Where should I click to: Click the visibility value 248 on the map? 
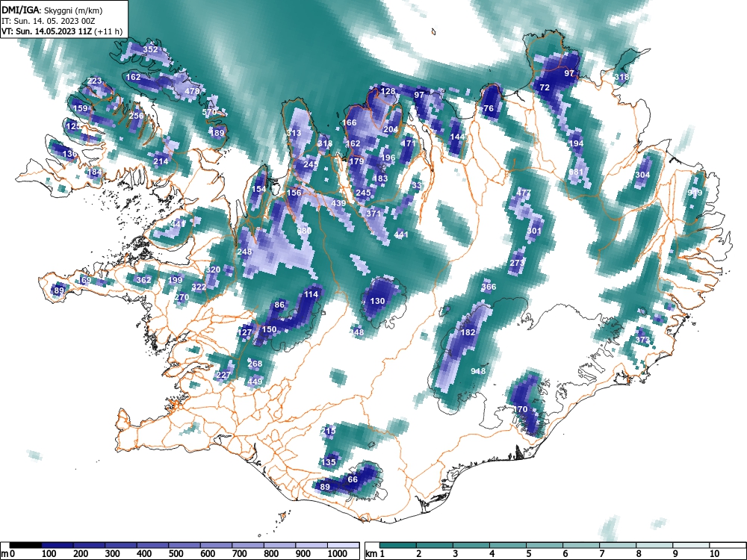(x=244, y=252)
